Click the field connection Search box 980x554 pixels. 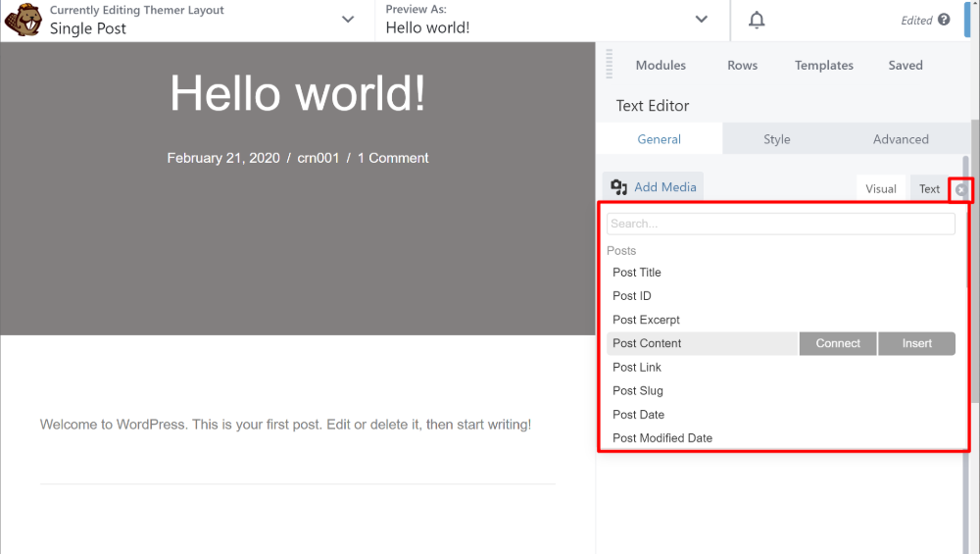click(781, 224)
